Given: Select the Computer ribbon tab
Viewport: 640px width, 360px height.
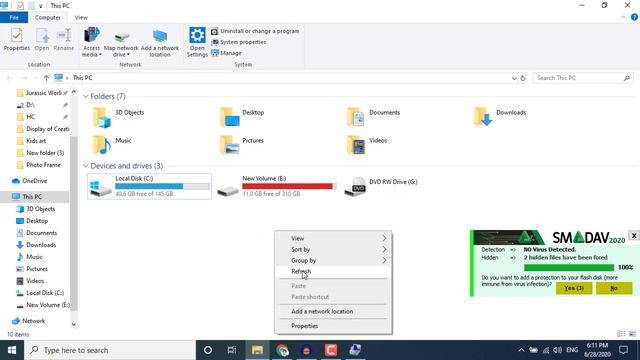Looking at the screenshot, I should tap(48, 18).
